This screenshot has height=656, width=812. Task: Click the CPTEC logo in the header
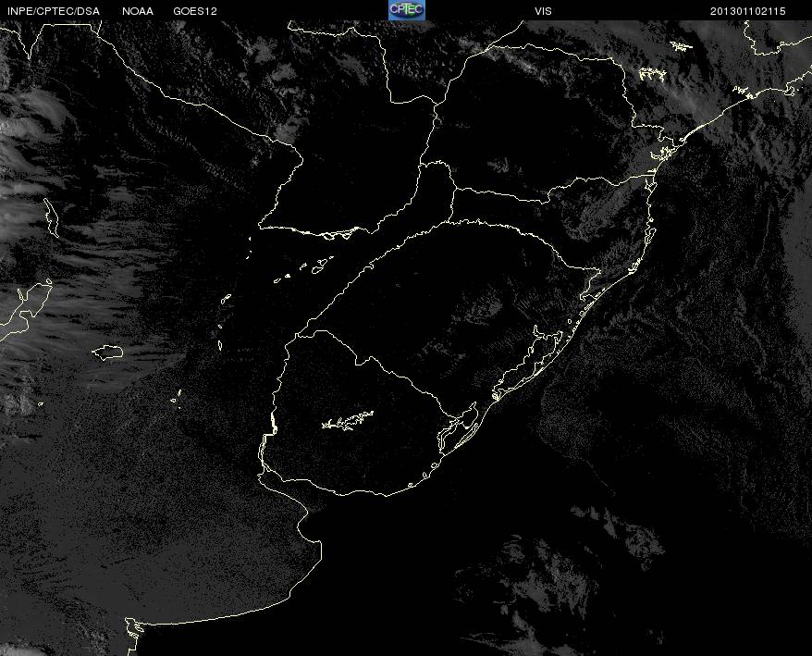[406, 9]
